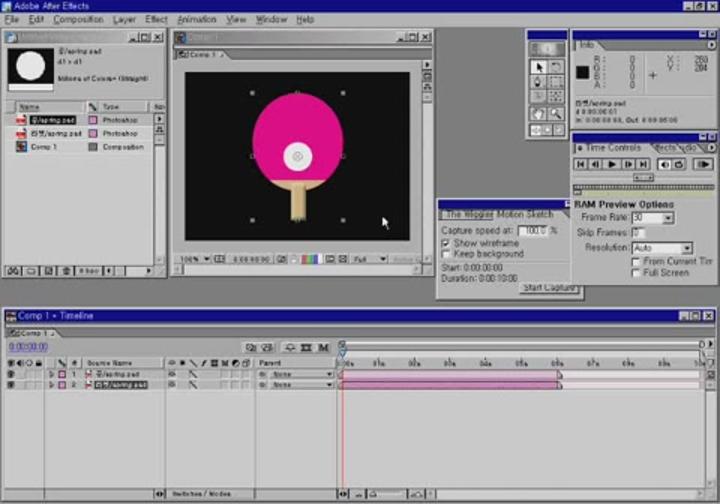Open the Animation menu
720x504 pixels.
pyautogui.click(x=197, y=19)
